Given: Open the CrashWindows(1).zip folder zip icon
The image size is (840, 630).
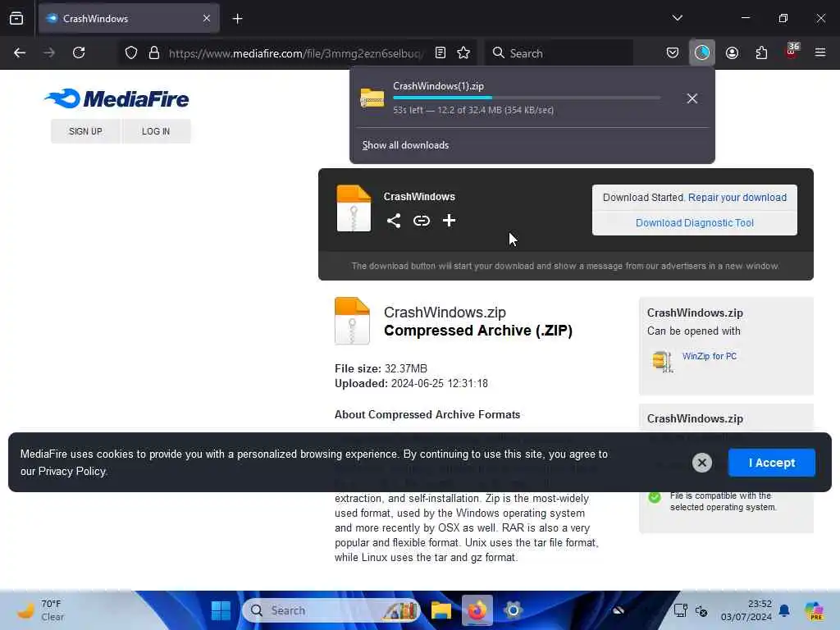Looking at the screenshot, I should pos(372,98).
